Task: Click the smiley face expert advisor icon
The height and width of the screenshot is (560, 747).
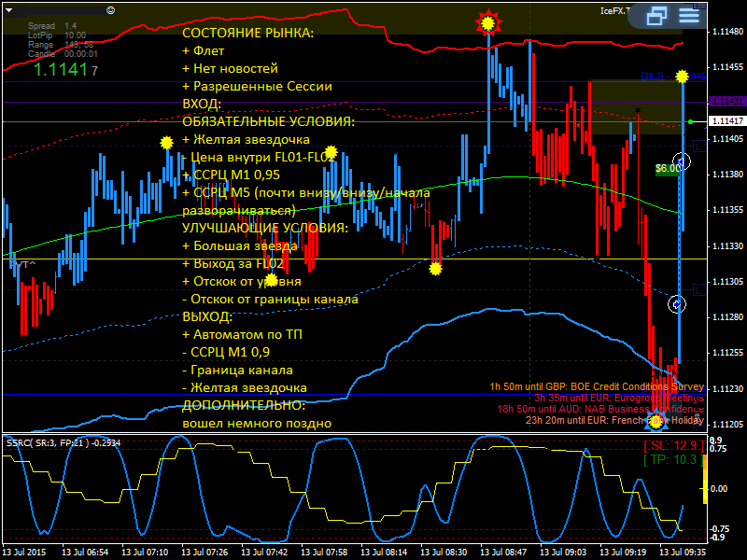Action: tap(110, 10)
